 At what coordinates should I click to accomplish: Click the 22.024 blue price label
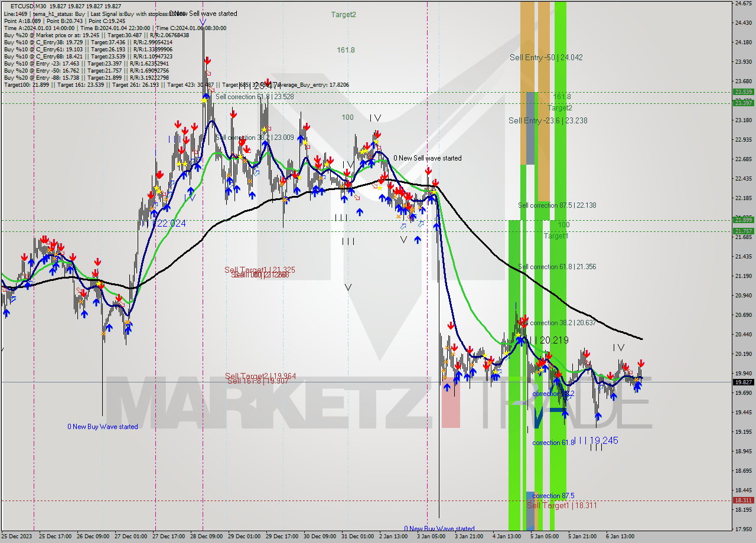point(170,224)
